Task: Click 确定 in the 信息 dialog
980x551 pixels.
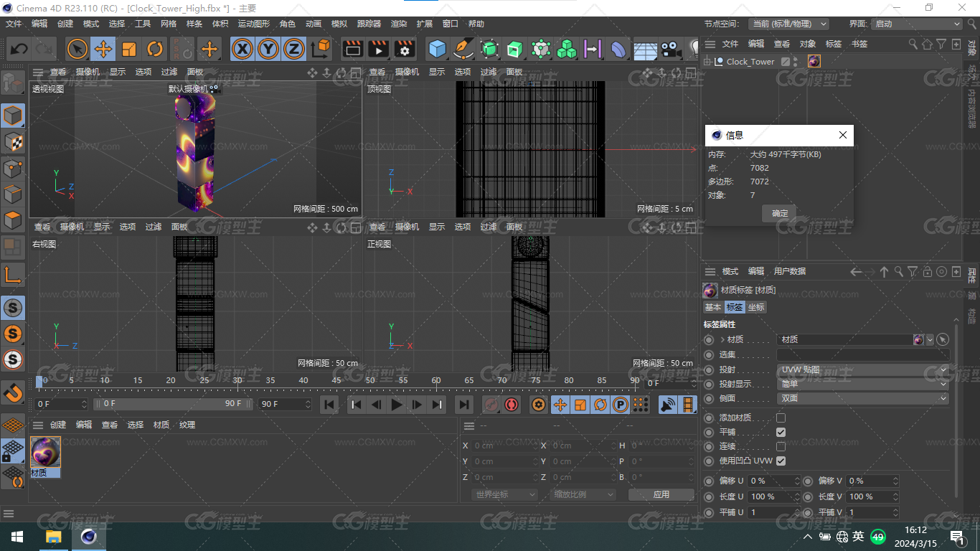Action: [x=779, y=213]
